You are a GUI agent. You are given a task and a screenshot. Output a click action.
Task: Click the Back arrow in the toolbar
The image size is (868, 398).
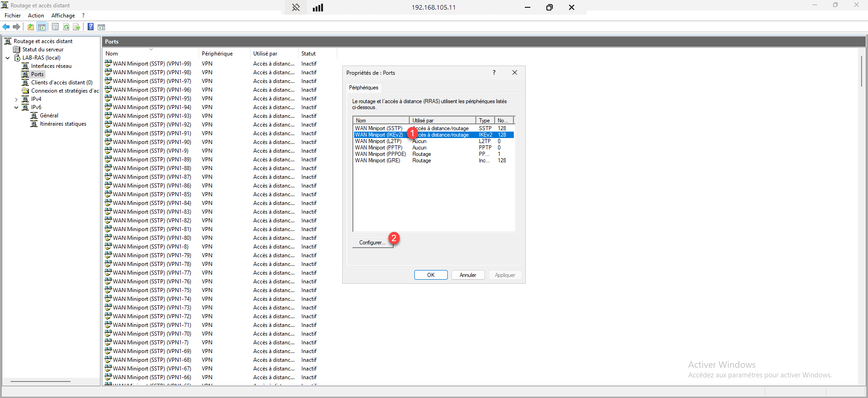point(6,27)
